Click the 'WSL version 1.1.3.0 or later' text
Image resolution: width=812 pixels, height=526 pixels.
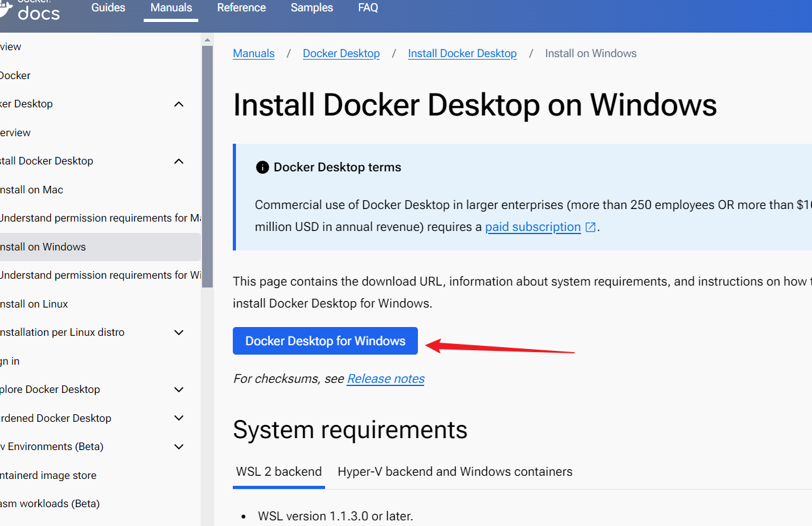pos(335,517)
